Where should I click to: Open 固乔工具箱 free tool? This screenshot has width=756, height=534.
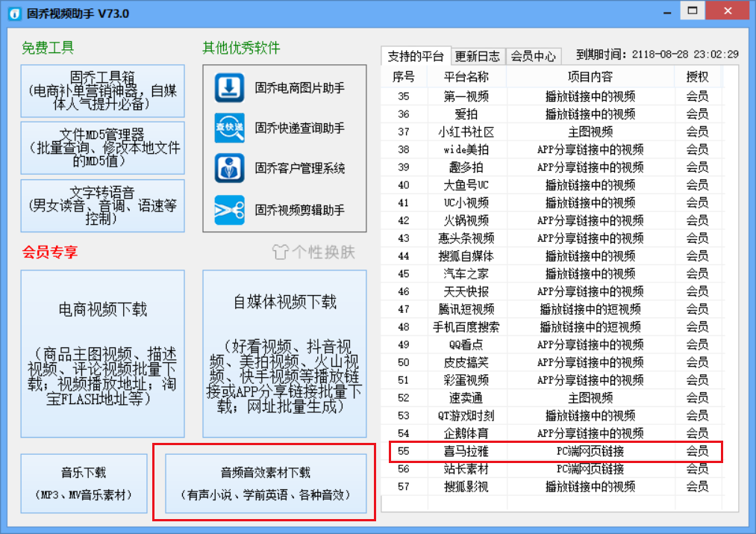103,90
